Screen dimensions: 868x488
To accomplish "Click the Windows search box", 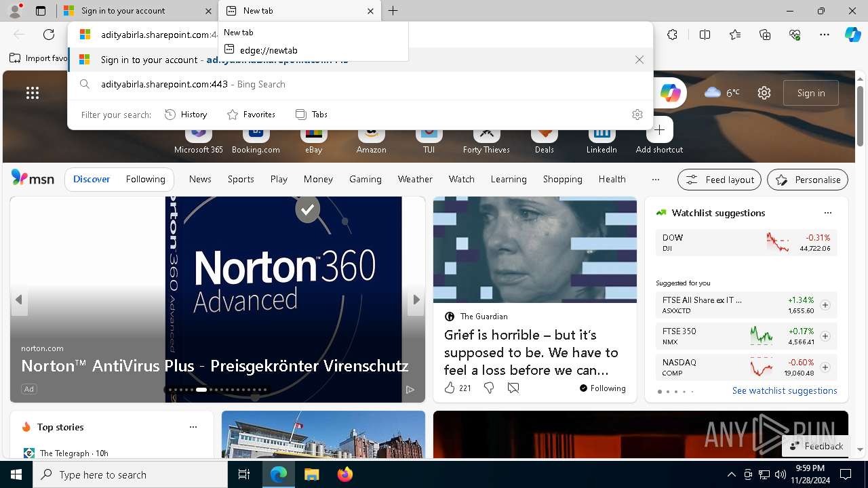I will (x=130, y=474).
